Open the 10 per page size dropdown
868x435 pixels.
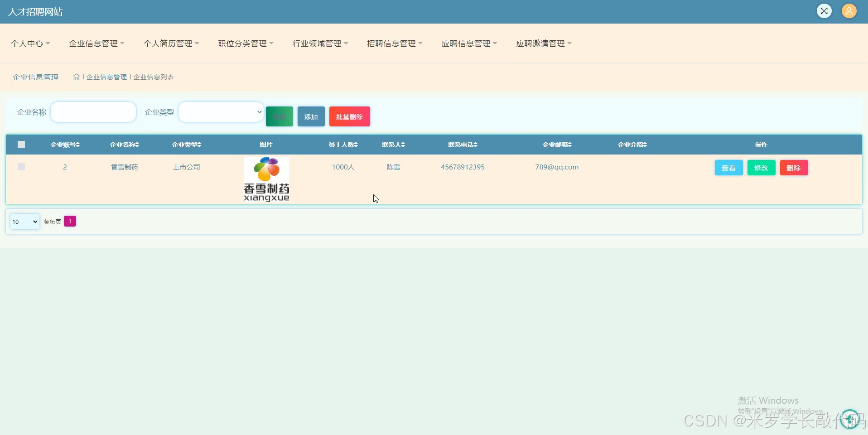25,222
